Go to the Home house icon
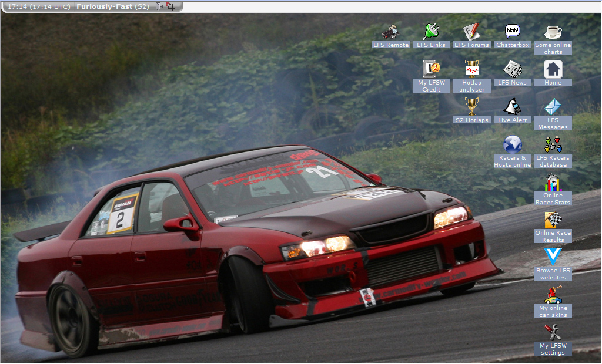The height and width of the screenshot is (364, 602). [x=553, y=69]
